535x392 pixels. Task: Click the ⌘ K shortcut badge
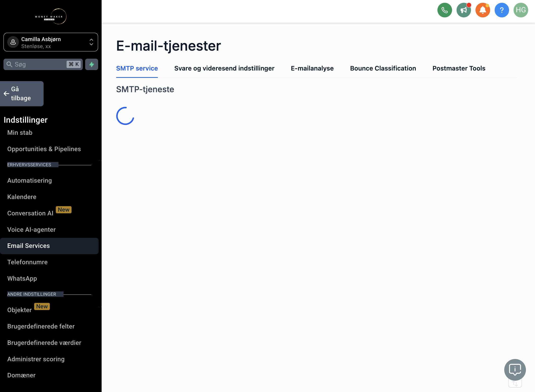74,64
